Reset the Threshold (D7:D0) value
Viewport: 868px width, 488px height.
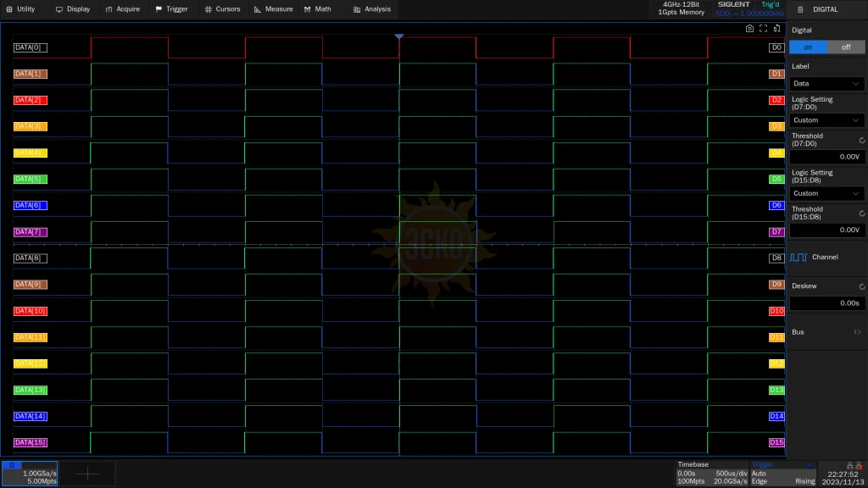pos(862,141)
